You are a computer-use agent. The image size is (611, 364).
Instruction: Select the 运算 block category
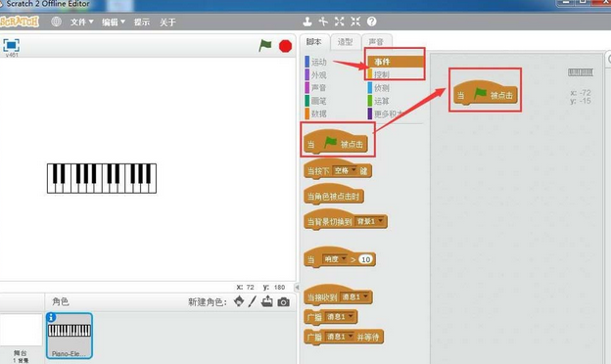379,101
